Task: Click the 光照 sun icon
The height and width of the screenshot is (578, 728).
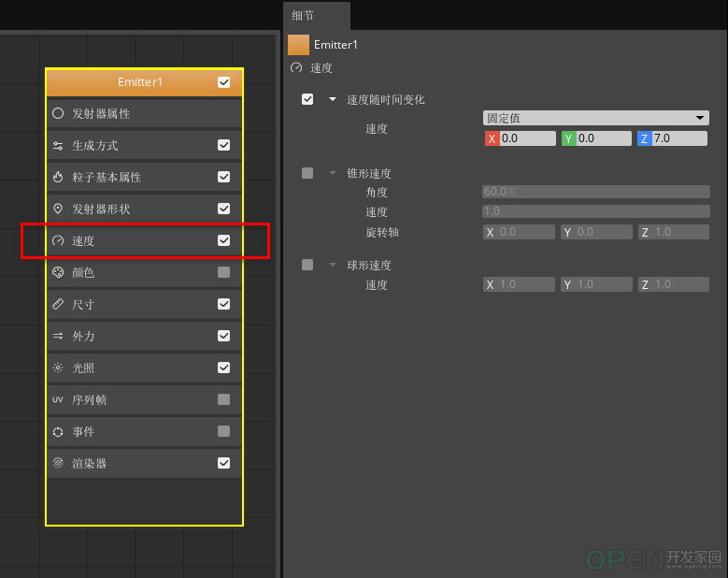Action: pyautogui.click(x=58, y=368)
